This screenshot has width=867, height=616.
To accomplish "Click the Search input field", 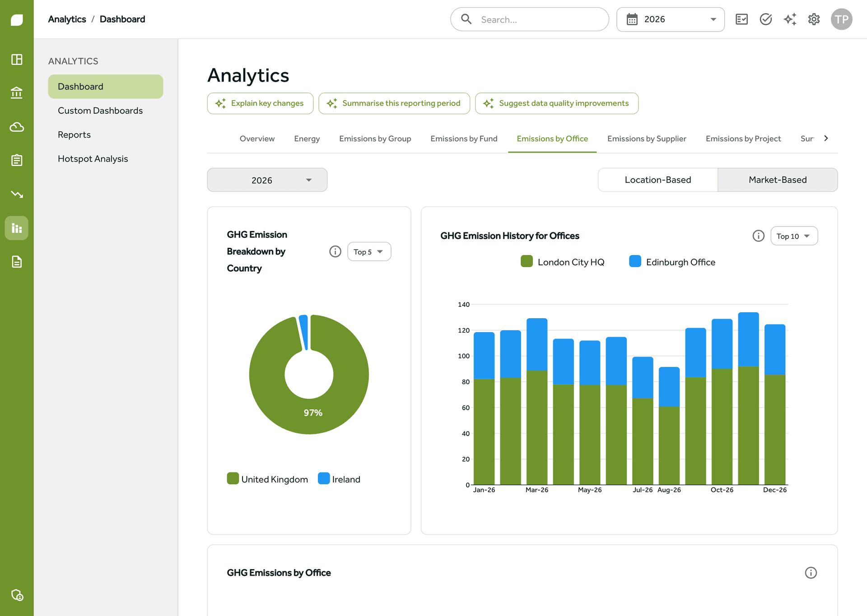I will (530, 19).
